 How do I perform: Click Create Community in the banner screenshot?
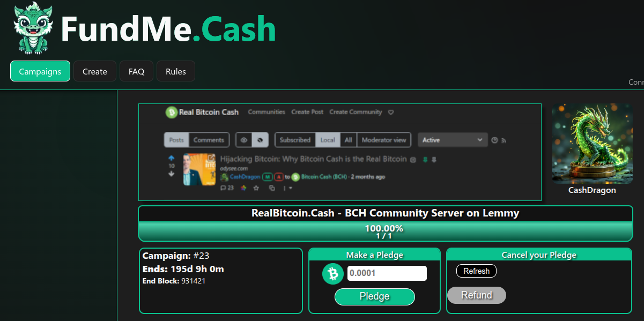tap(356, 112)
